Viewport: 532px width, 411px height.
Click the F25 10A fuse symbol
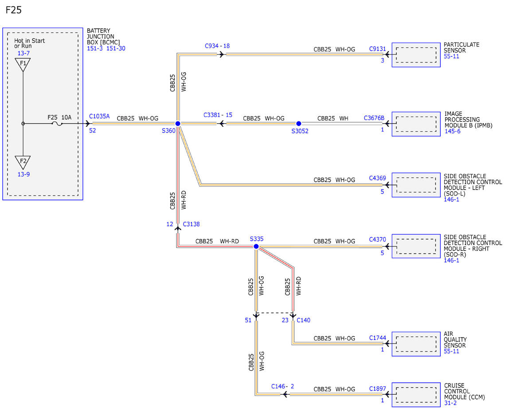coord(58,124)
